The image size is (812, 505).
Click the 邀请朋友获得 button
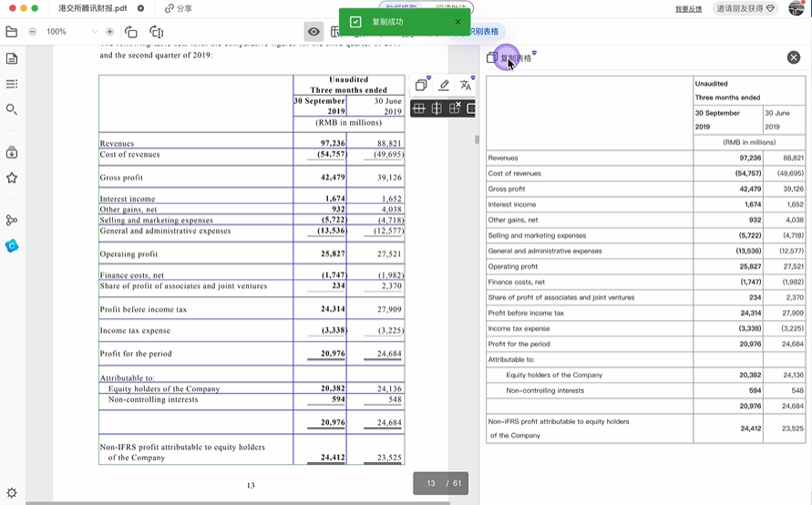tap(745, 8)
